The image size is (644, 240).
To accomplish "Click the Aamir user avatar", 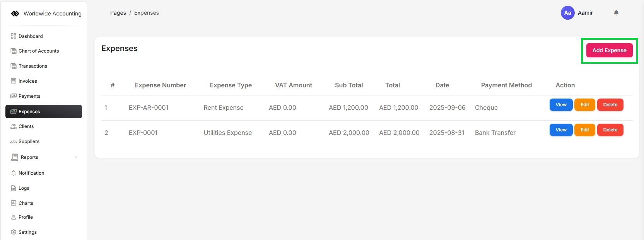I will [567, 13].
